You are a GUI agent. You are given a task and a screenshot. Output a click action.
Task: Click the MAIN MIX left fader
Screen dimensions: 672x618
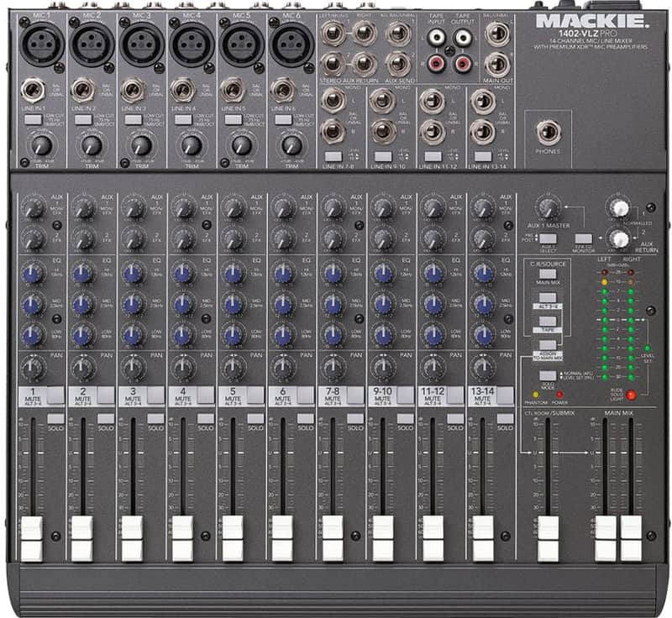(x=606, y=539)
